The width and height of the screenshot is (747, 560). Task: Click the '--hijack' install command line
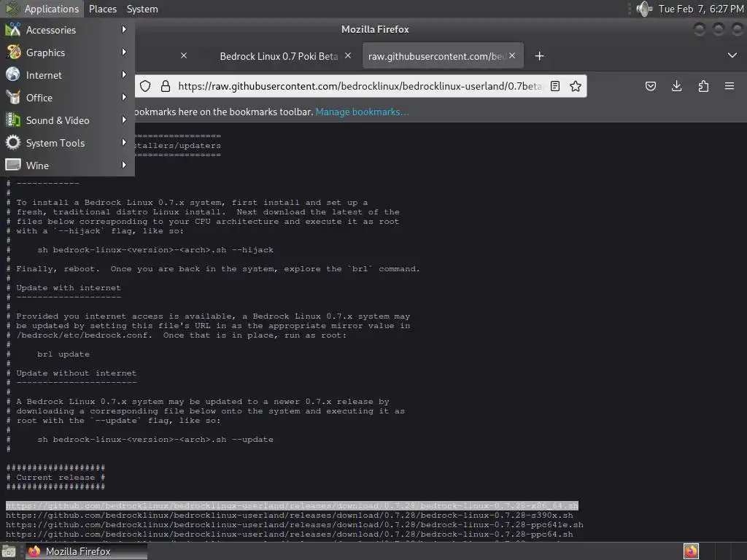point(155,250)
